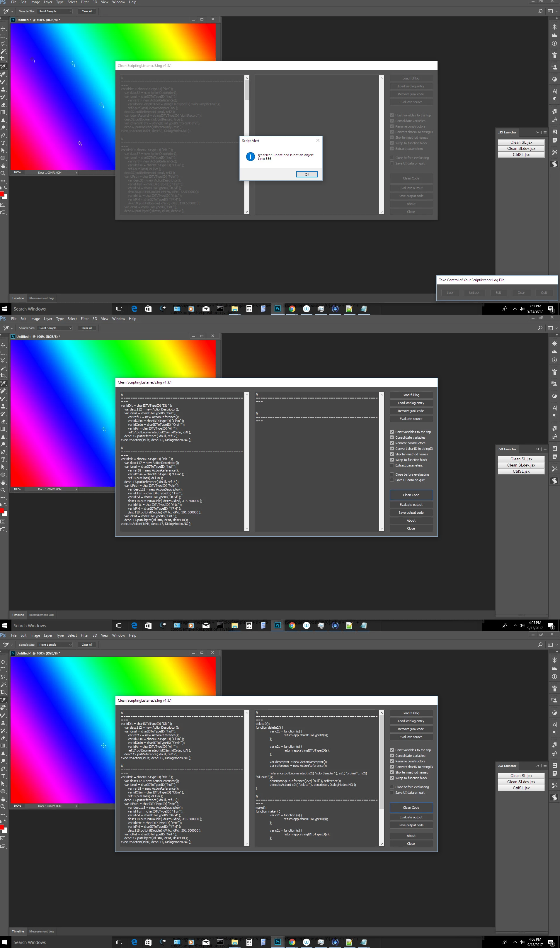Select the History Brush tool in middle screenshot

(3, 414)
